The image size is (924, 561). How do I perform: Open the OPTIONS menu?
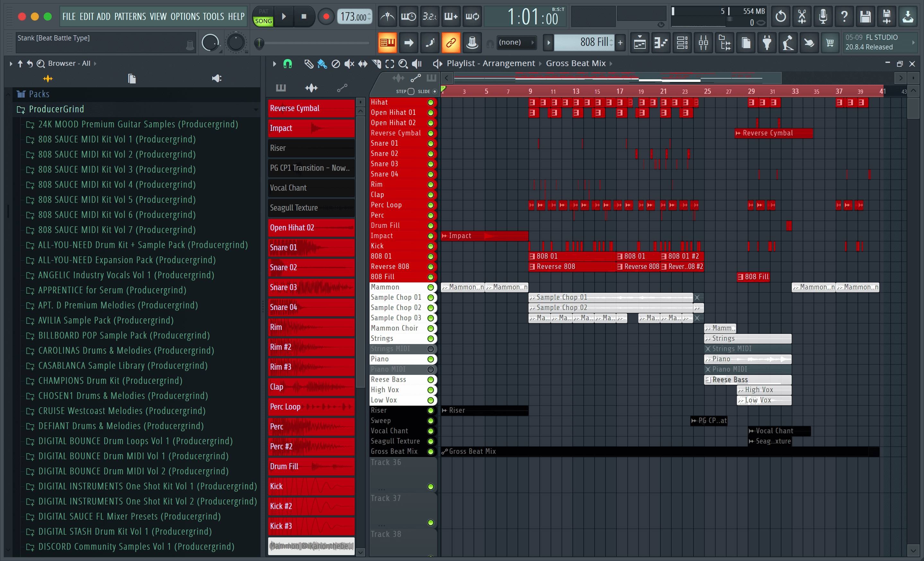[x=185, y=16]
